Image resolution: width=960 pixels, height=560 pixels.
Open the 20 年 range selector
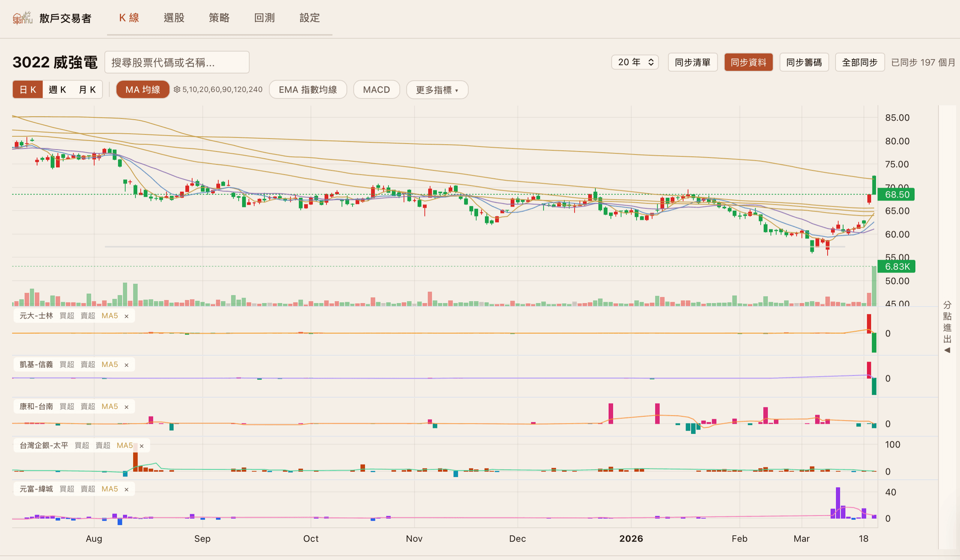635,62
